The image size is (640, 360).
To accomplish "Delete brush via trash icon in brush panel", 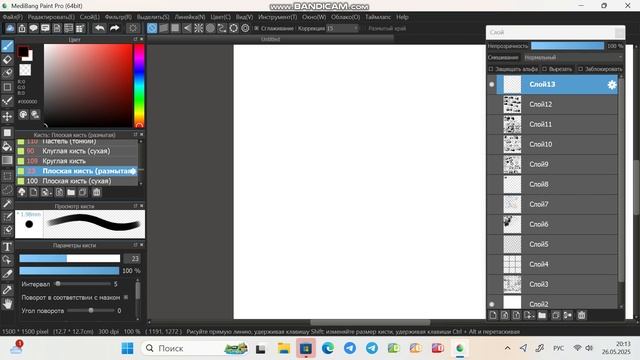I will [x=97, y=192].
